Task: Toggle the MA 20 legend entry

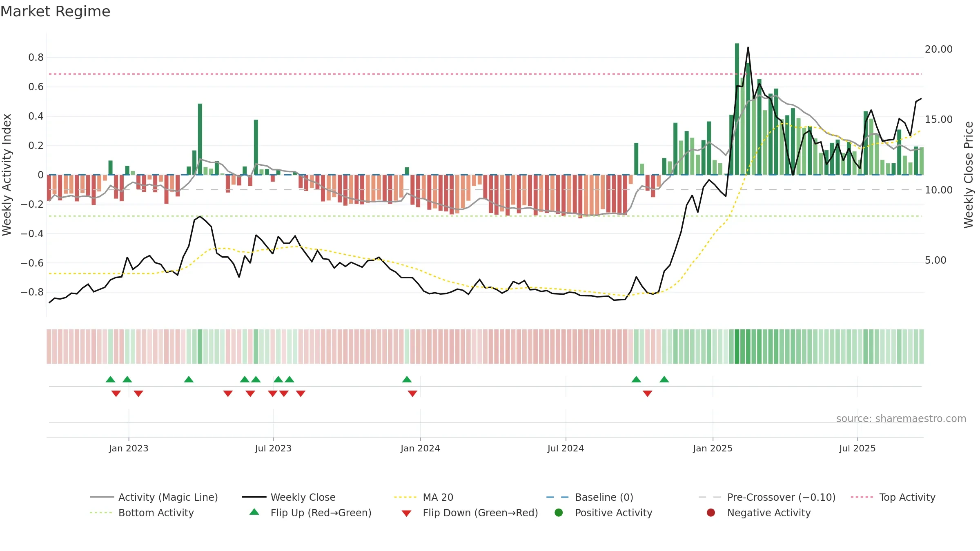Action: click(x=423, y=497)
